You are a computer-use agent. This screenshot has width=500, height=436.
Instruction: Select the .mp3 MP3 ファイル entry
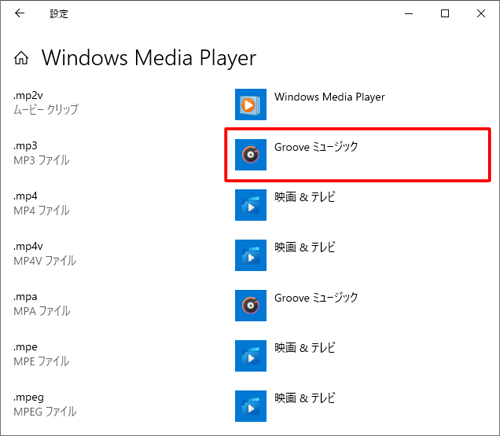(x=41, y=153)
